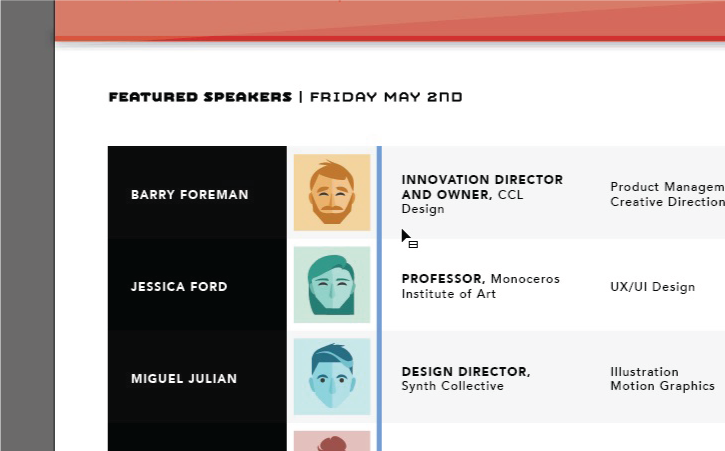Select Jessica Ford's green avatar image
725x451 pixels.
(x=331, y=285)
